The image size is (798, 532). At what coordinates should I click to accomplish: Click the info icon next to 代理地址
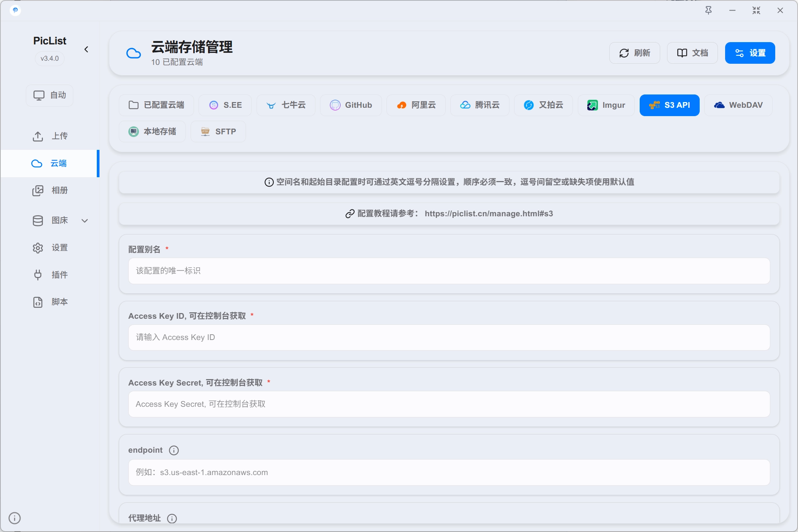tap(172, 518)
